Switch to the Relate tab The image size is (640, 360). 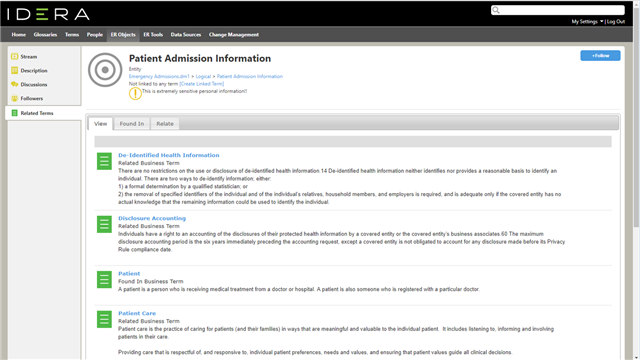[164, 124]
